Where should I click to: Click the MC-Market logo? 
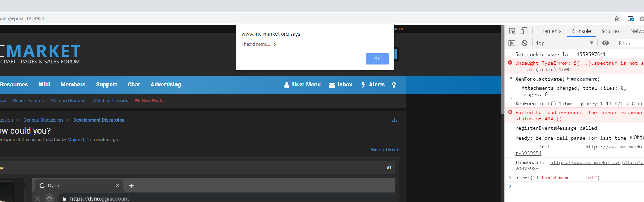40,54
